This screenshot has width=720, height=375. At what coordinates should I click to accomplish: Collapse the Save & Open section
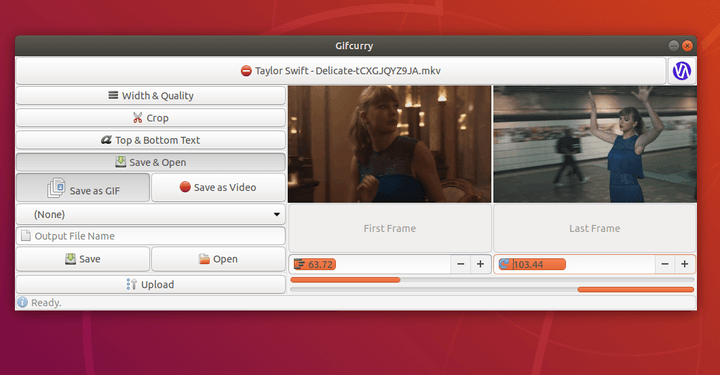coord(151,162)
